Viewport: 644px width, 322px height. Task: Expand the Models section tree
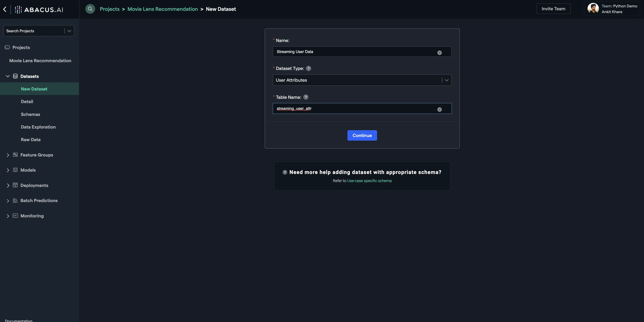7,170
